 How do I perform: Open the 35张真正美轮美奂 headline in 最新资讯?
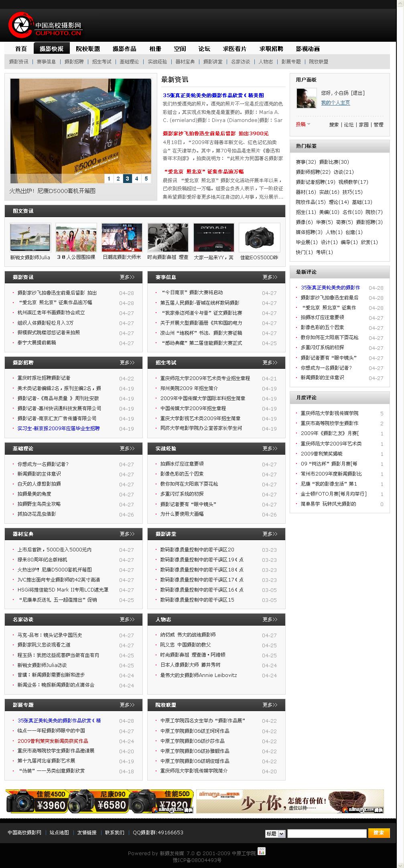click(x=213, y=95)
